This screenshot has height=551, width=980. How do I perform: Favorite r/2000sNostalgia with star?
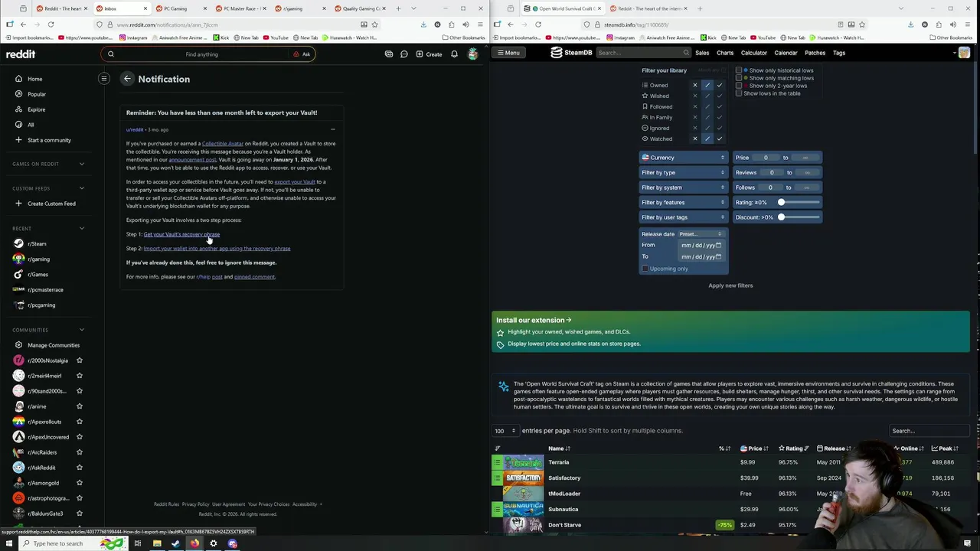pyautogui.click(x=79, y=360)
